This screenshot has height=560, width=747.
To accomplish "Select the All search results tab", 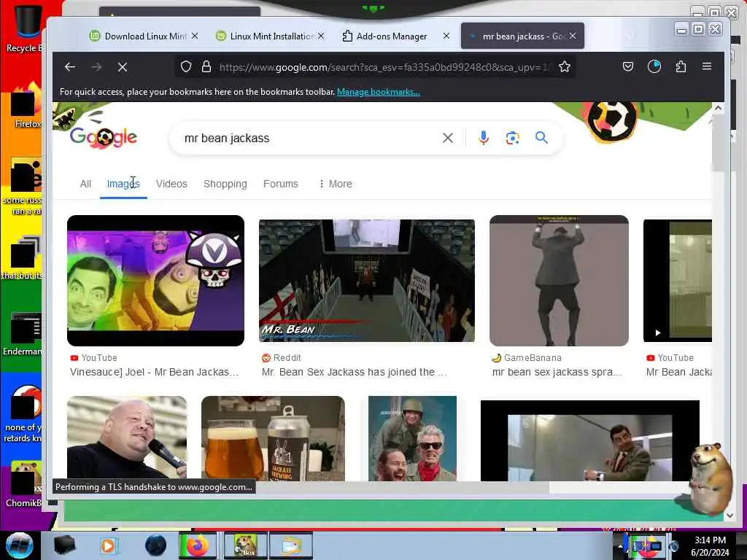I will click(x=85, y=184).
